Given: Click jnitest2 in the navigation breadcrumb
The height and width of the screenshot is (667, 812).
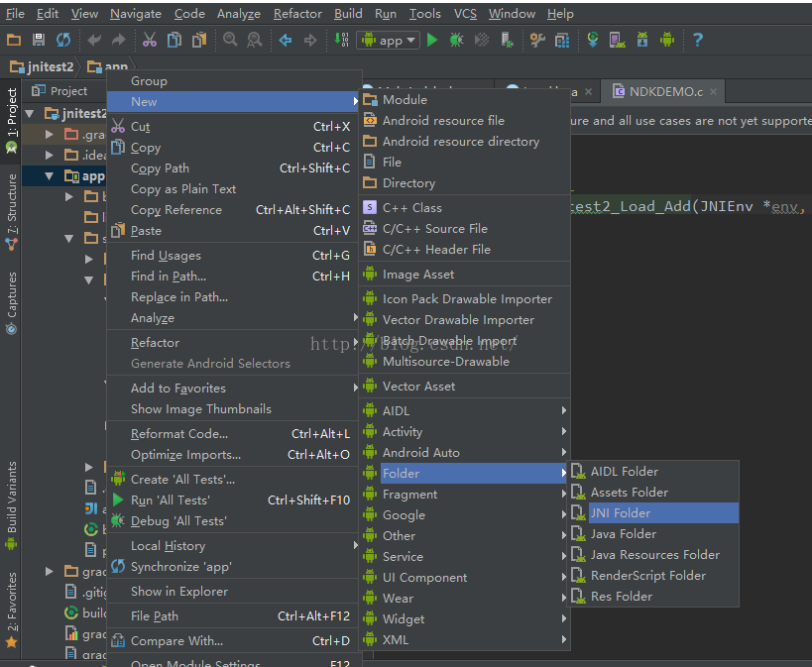Looking at the screenshot, I should pyautogui.click(x=46, y=67).
